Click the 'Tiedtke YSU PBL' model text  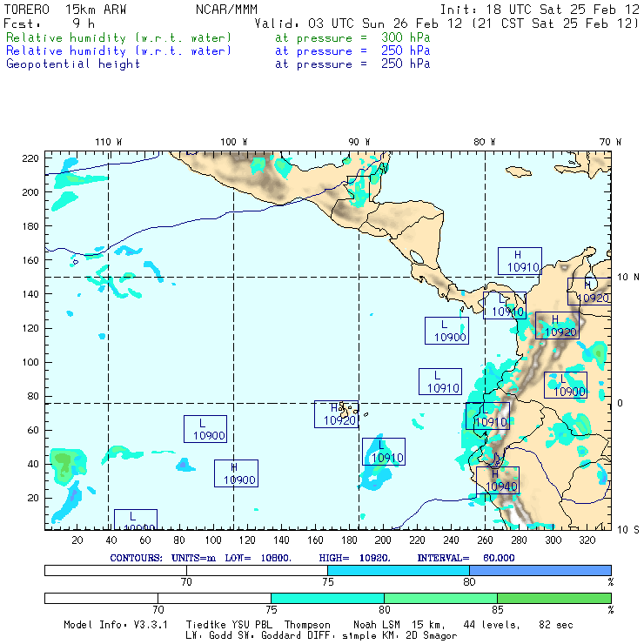tap(229, 625)
